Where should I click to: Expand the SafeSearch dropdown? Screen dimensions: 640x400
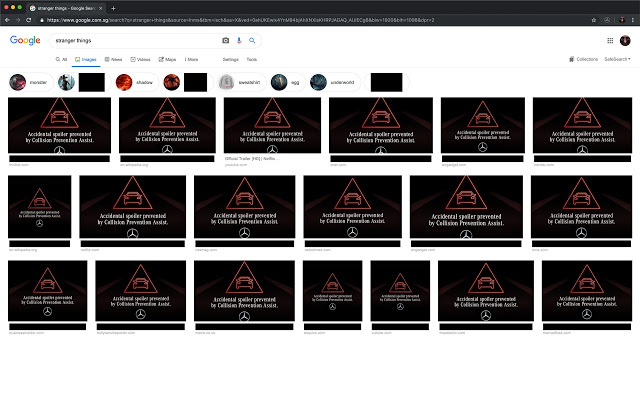click(x=619, y=59)
